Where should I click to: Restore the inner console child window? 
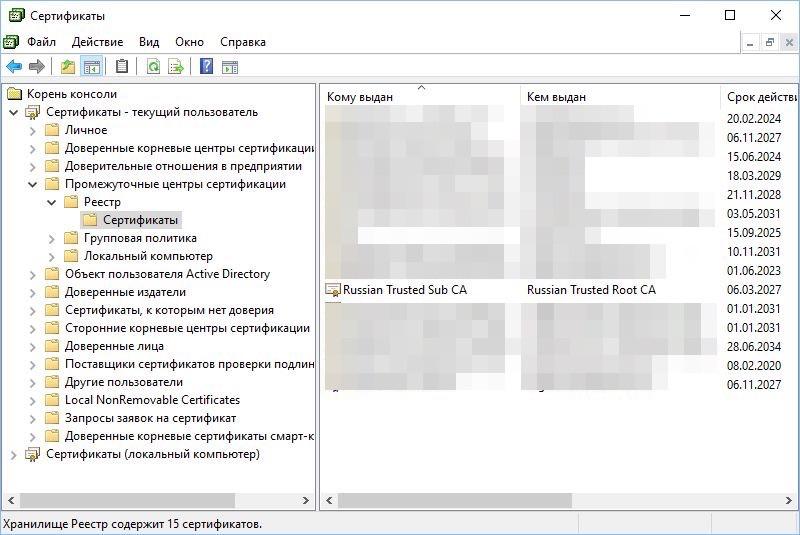click(770, 43)
